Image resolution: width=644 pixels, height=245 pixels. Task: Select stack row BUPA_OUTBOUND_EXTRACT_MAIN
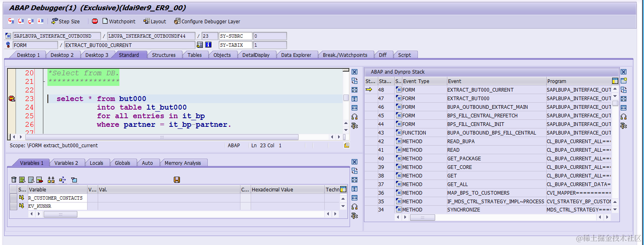487,107
